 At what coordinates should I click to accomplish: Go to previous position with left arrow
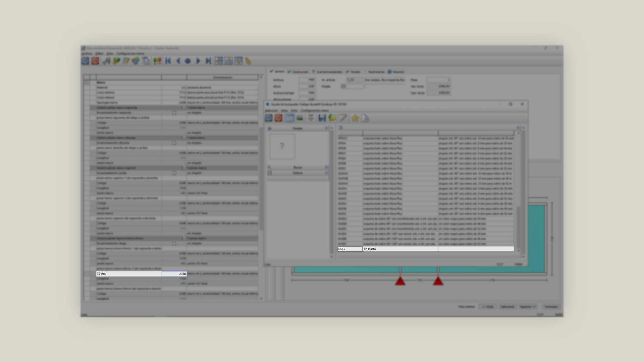[x=178, y=61]
